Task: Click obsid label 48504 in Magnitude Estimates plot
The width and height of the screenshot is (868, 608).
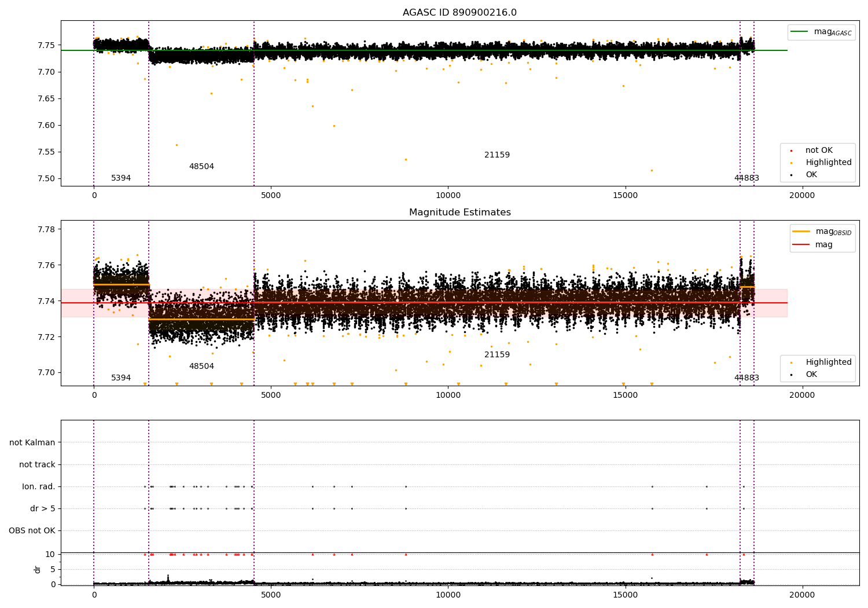Action: pyautogui.click(x=201, y=367)
